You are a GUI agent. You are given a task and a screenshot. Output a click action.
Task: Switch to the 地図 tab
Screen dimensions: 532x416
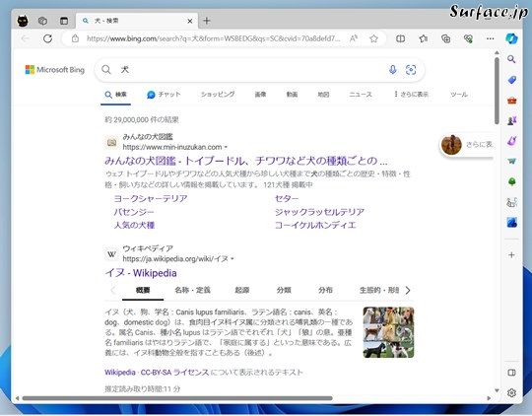323,95
